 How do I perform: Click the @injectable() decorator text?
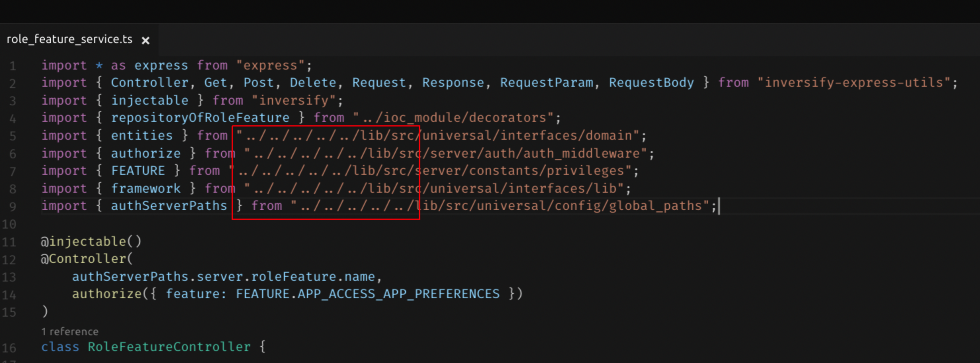coord(91,241)
